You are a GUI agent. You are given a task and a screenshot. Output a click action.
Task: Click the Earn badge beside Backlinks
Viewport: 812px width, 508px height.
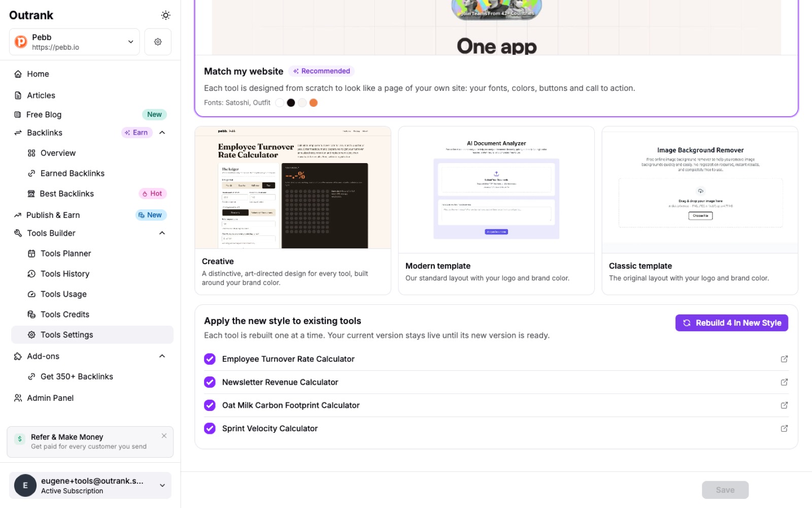pos(137,133)
